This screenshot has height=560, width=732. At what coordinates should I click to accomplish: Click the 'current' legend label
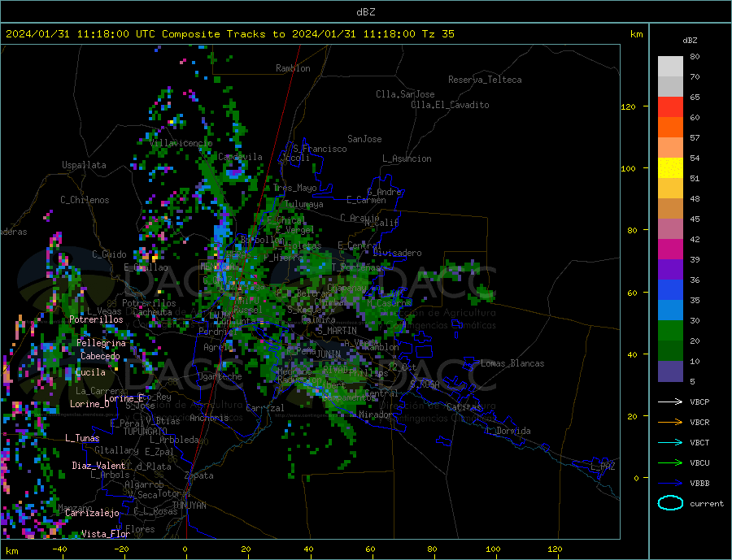click(x=707, y=504)
